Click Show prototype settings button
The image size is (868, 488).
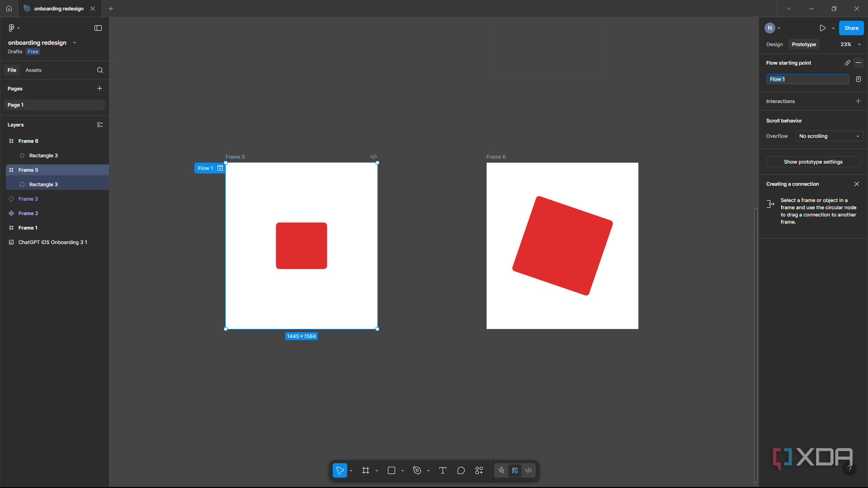[x=813, y=162]
